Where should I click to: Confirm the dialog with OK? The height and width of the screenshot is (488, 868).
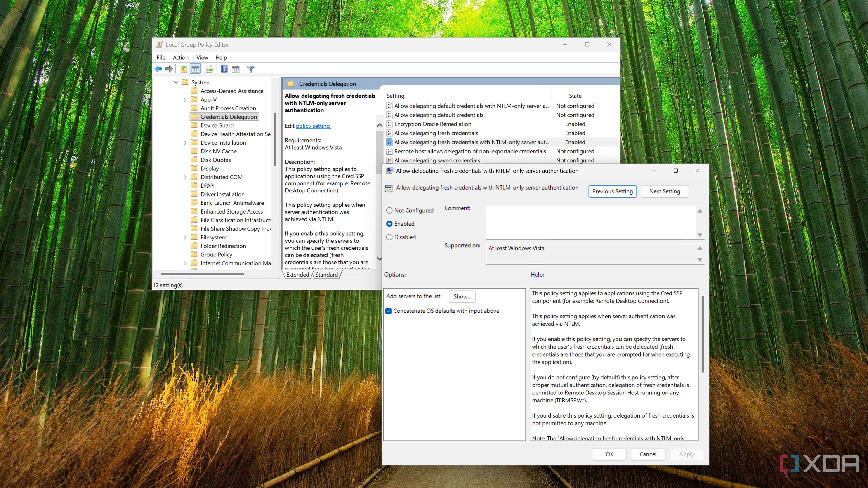pos(609,454)
